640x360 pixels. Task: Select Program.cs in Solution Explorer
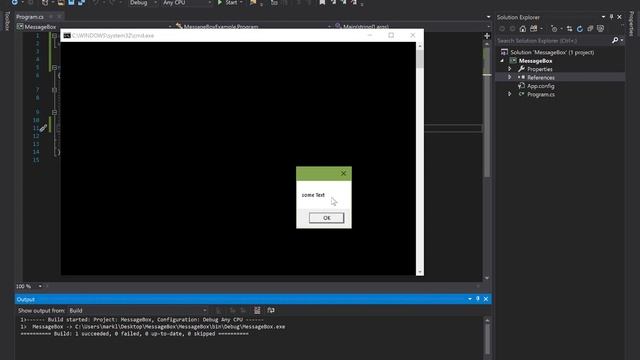pyautogui.click(x=540, y=94)
